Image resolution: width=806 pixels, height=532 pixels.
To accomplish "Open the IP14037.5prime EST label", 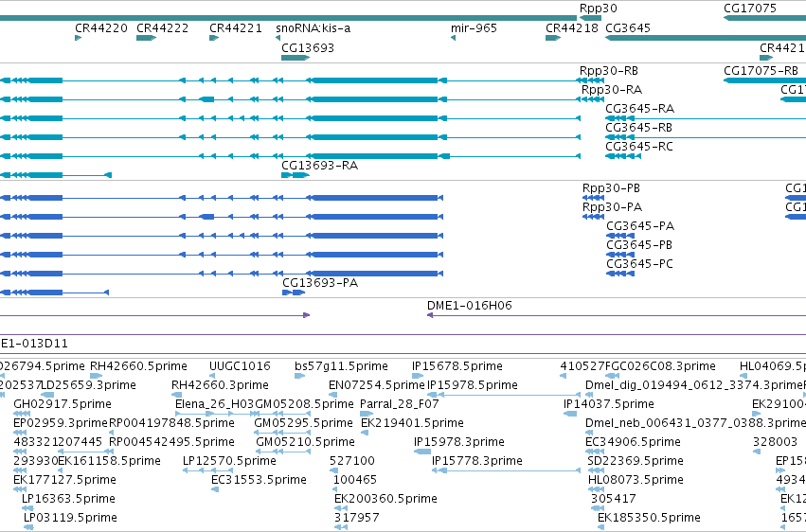I will [x=609, y=404].
